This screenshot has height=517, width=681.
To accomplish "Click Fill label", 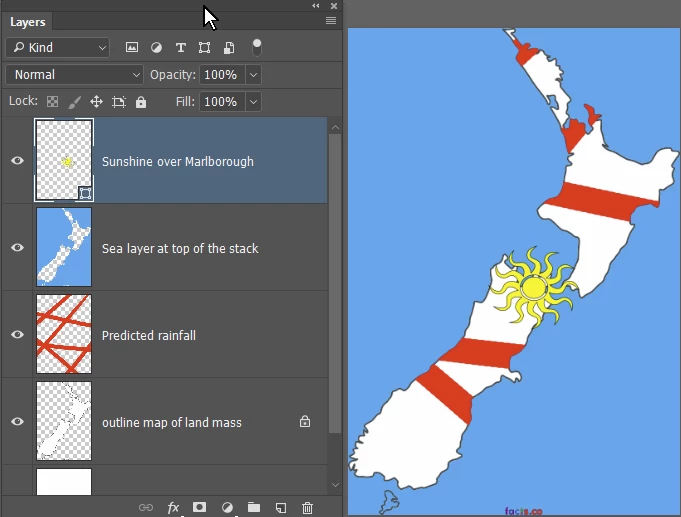I will (185, 102).
